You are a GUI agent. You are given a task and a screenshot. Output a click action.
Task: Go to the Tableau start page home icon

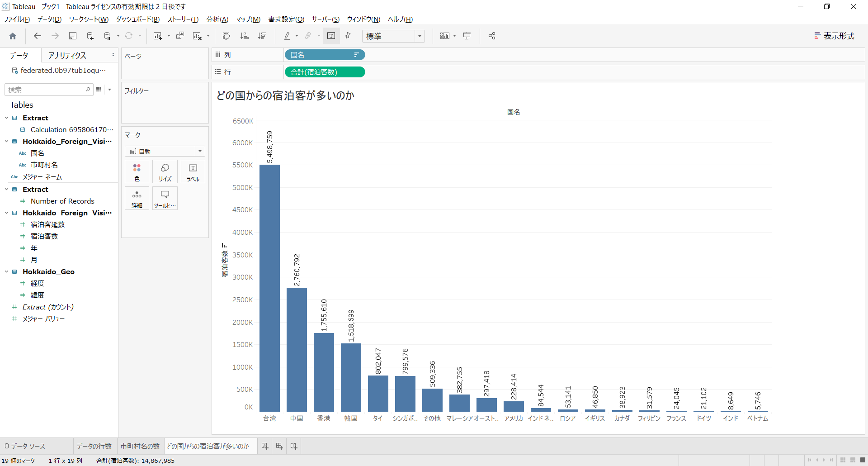tap(13, 36)
